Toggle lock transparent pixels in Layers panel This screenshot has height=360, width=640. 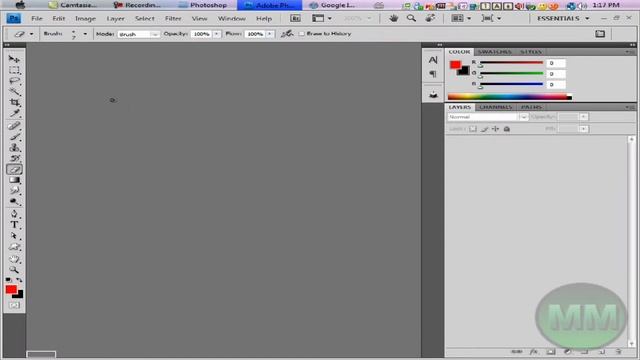[x=472, y=129]
